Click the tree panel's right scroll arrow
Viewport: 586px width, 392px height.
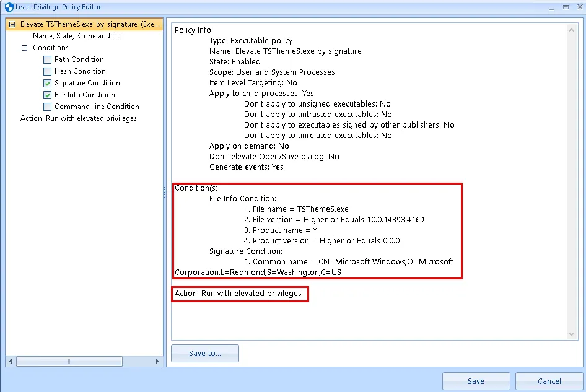click(159, 361)
